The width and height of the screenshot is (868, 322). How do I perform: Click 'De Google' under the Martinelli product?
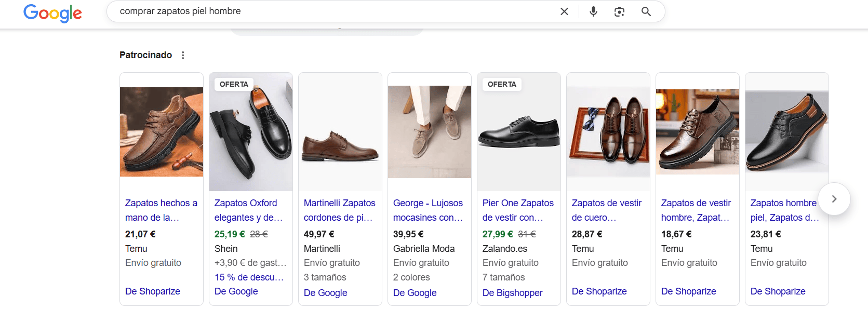[326, 293]
